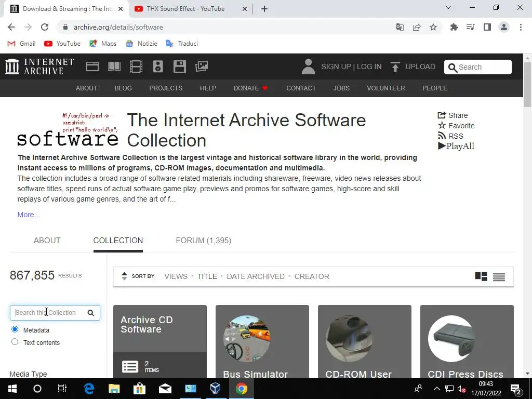Viewport: 532px width, 399px height.
Task: Switch to tile grid view icon
Action: pos(481,276)
